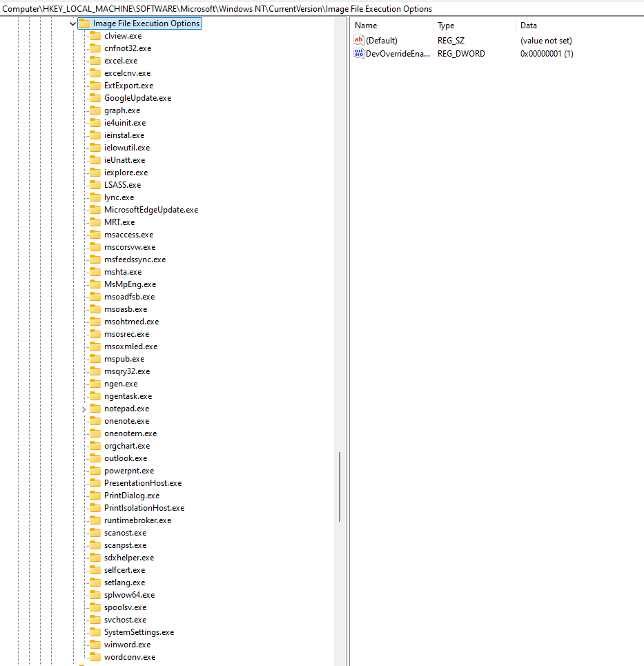Select the msosrec.exe key
This screenshot has width=644, height=666.
point(126,334)
